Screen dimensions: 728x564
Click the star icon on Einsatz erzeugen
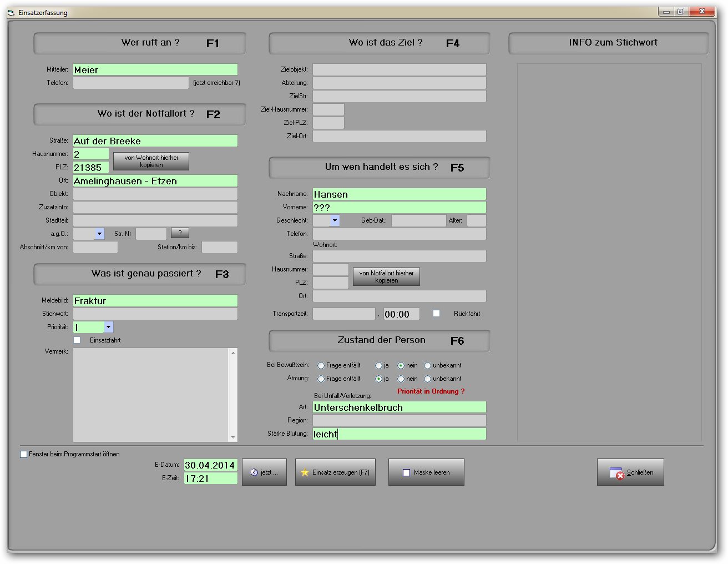(x=305, y=472)
